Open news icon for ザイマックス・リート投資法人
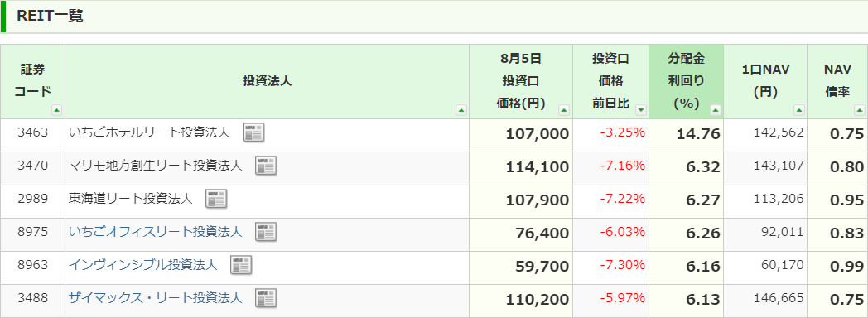 pos(266,299)
